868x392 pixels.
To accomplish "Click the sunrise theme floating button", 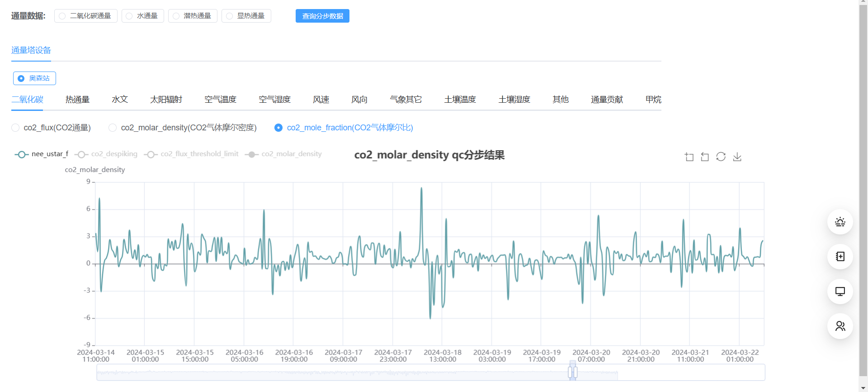I will point(840,222).
